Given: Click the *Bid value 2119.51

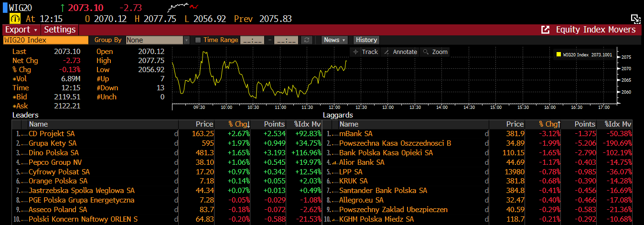Looking at the screenshot, I should (67, 97).
